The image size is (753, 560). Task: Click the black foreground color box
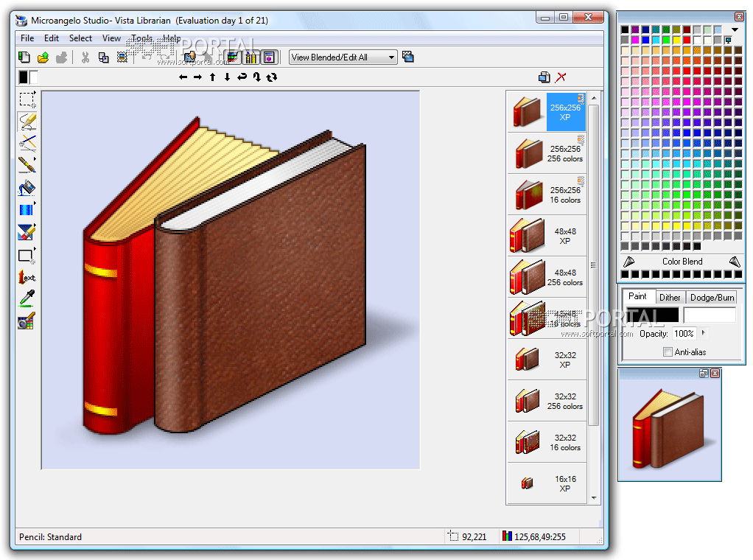[23, 77]
